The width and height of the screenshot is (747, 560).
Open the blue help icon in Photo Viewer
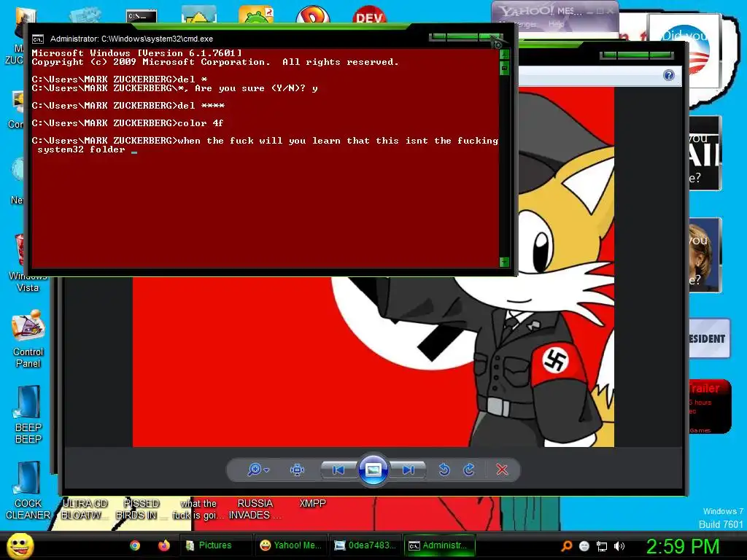pyautogui.click(x=669, y=75)
